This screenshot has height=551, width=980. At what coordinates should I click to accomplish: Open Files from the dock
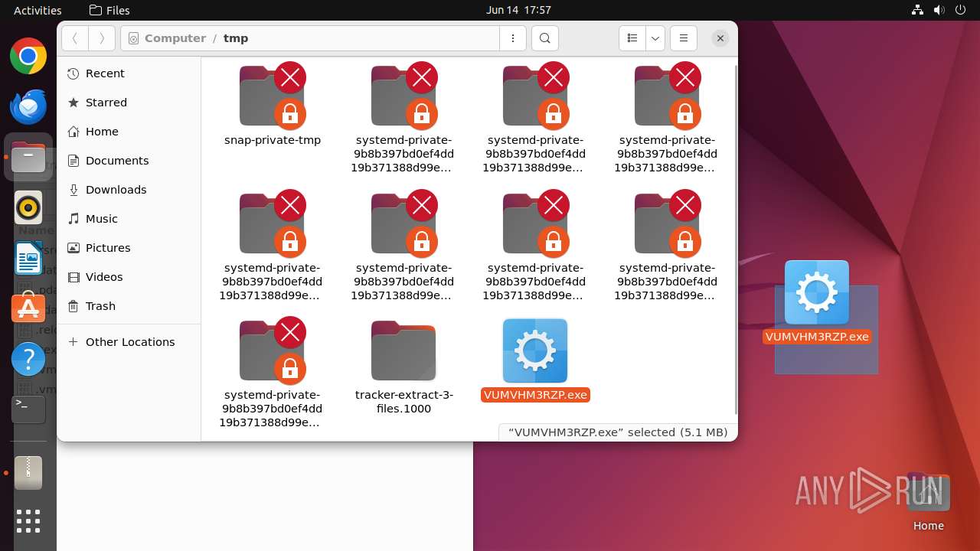[28, 158]
